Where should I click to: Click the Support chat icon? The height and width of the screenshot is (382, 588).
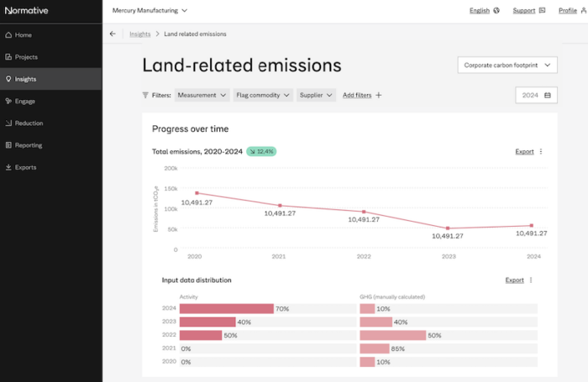click(x=542, y=11)
